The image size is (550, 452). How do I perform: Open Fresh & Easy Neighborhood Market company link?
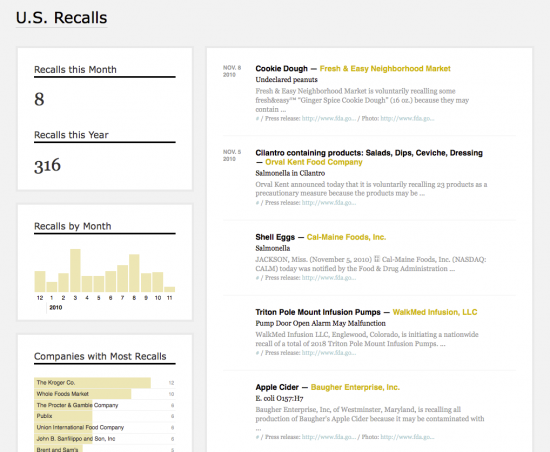tap(385, 69)
